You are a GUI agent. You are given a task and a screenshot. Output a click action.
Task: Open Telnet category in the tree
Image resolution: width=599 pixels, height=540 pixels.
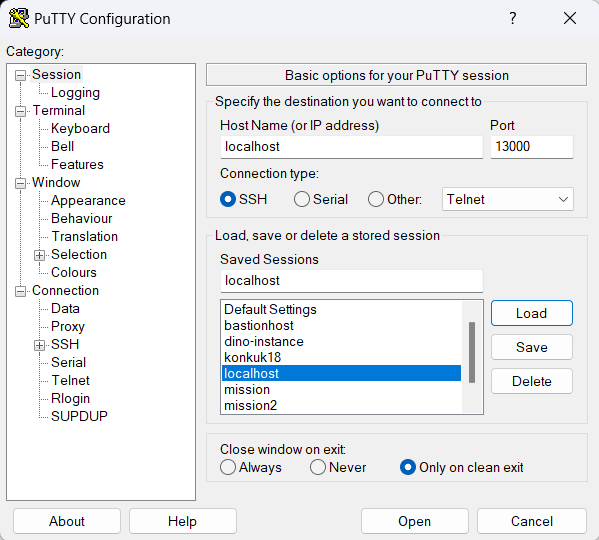tap(70, 380)
